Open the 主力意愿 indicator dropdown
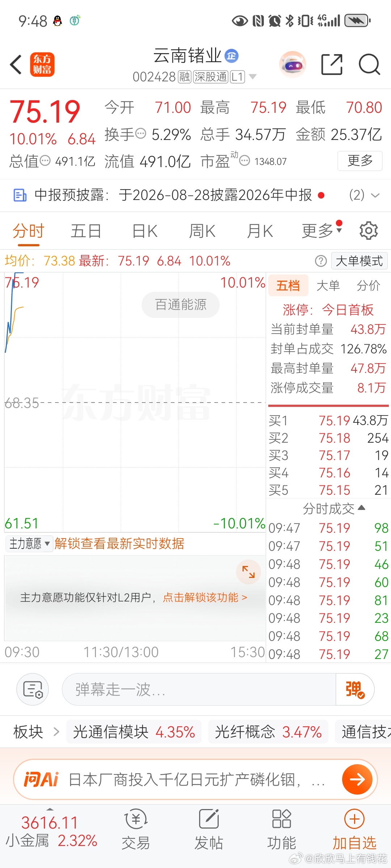 point(29,544)
